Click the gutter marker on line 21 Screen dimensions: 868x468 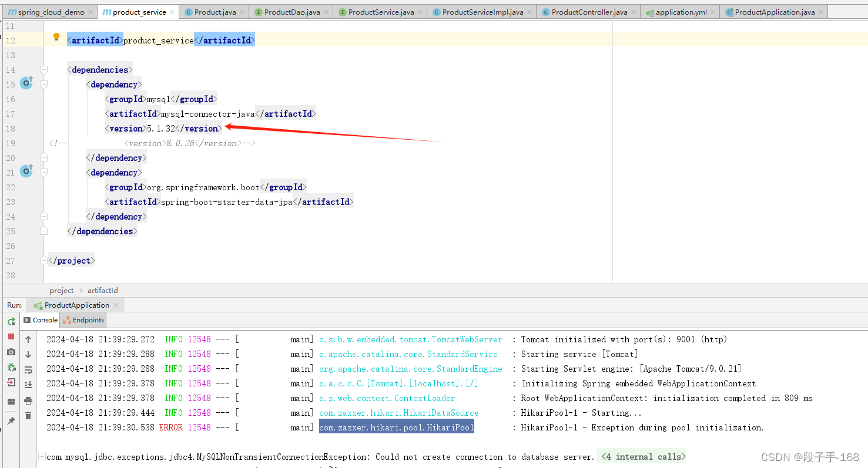(x=26, y=171)
